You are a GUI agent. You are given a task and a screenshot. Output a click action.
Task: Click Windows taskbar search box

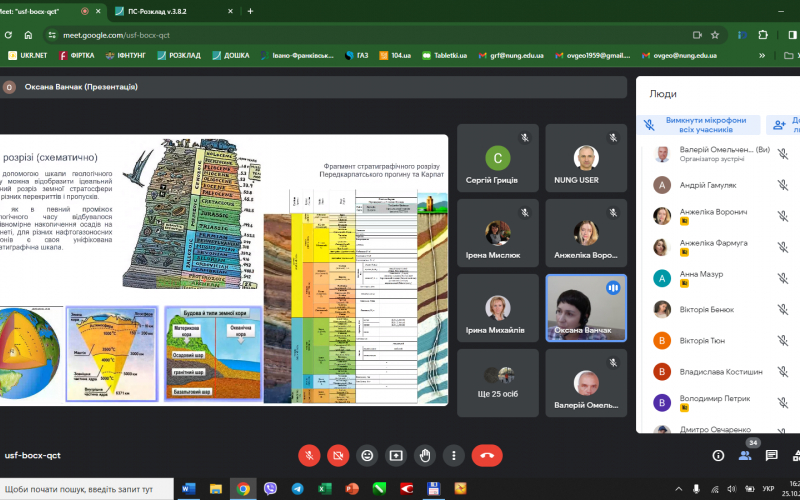(x=87, y=489)
